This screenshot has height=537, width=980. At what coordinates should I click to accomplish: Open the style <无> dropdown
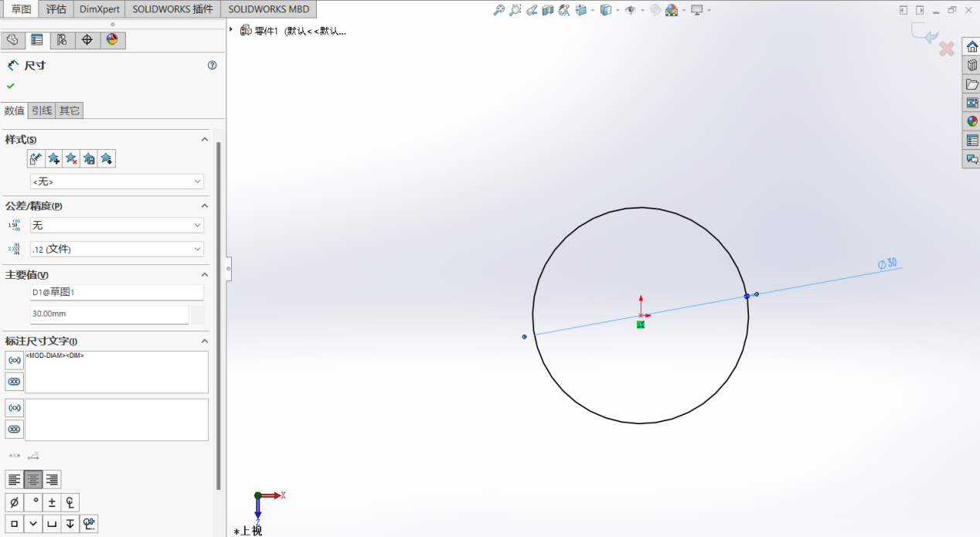pyautogui.click(x=117, y=182)
